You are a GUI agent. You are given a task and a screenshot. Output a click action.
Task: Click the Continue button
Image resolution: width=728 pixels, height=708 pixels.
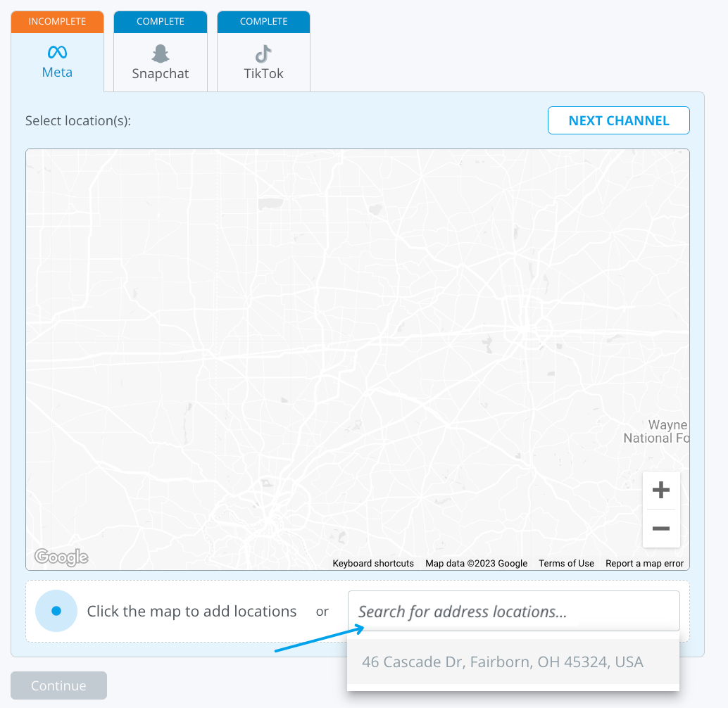coord(58,685)
